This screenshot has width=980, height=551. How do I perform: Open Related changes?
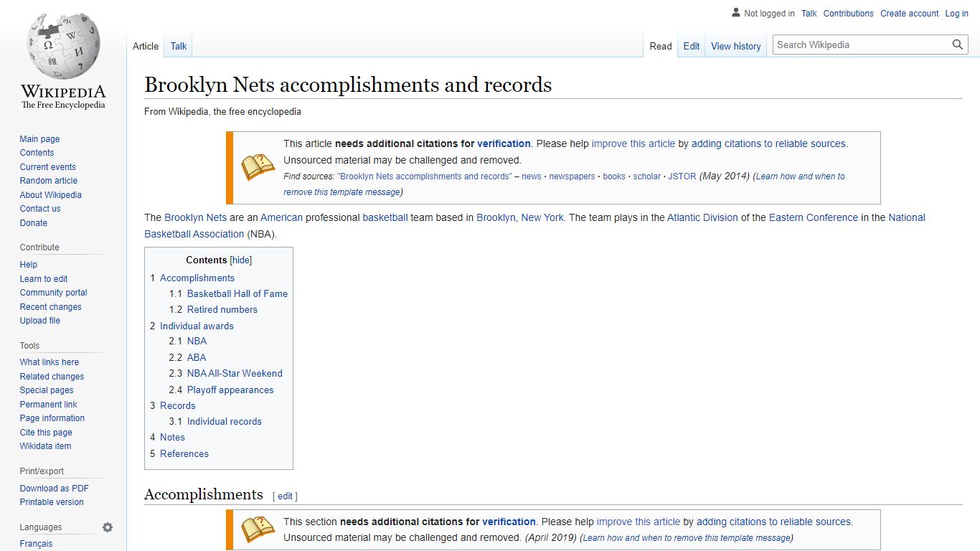(x=52, y=377)
